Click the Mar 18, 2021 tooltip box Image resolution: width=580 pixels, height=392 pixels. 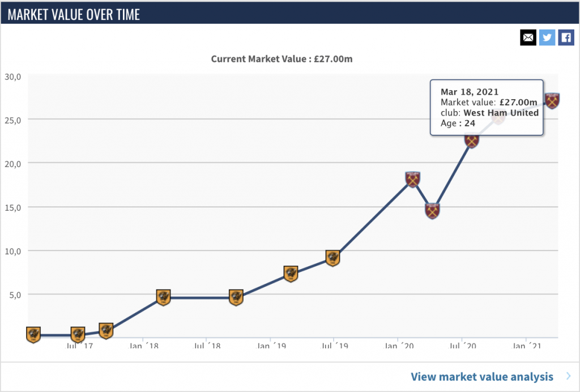pos(487,108)
